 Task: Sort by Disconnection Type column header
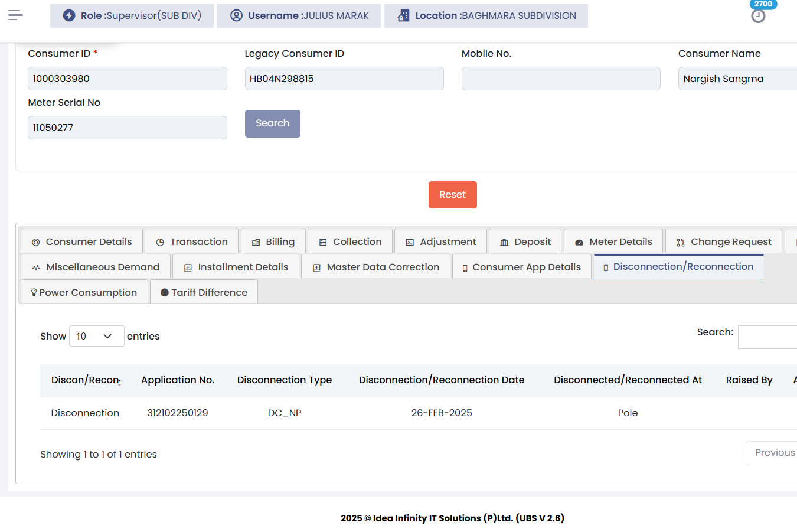click(285, 380)
